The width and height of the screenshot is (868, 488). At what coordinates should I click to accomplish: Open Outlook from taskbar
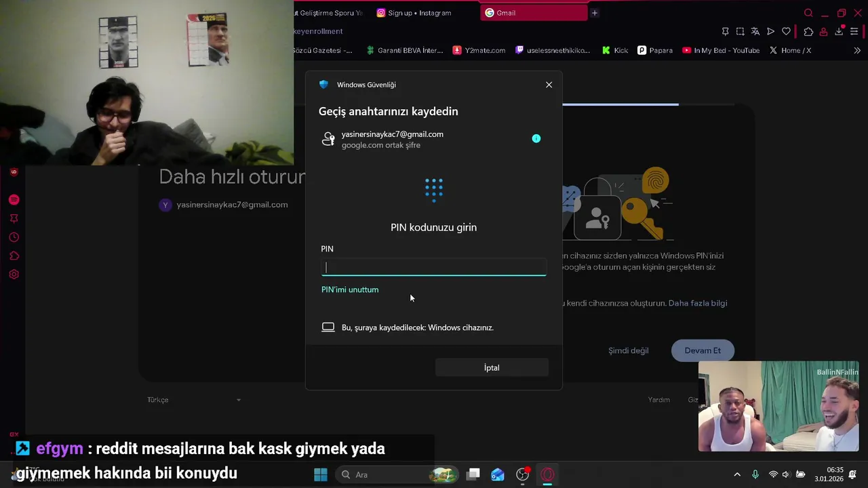(x=498, y=474)
